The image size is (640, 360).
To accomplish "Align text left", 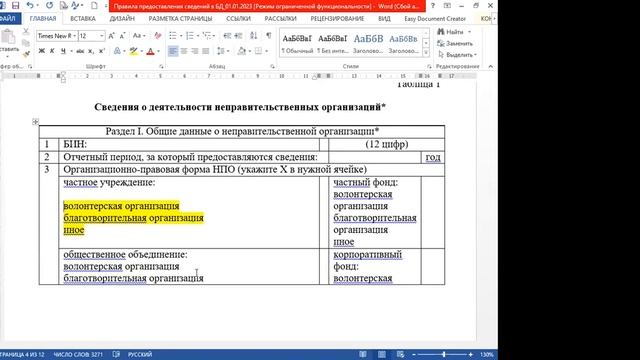I will 173,51.
